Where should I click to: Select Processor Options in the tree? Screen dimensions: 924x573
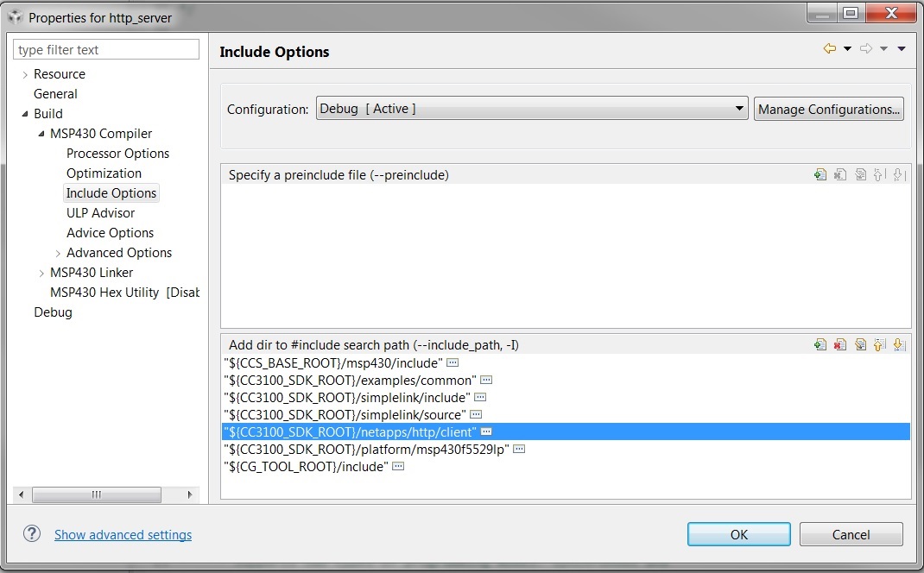tap(117, 154)
